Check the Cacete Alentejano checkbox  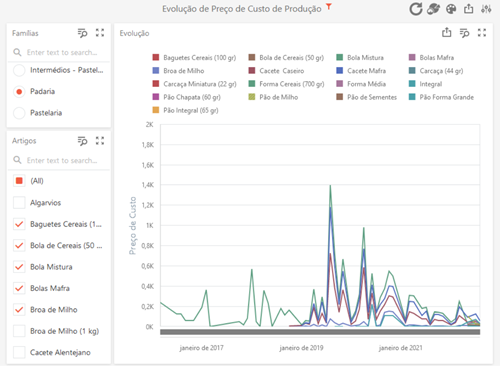(19, 352)
